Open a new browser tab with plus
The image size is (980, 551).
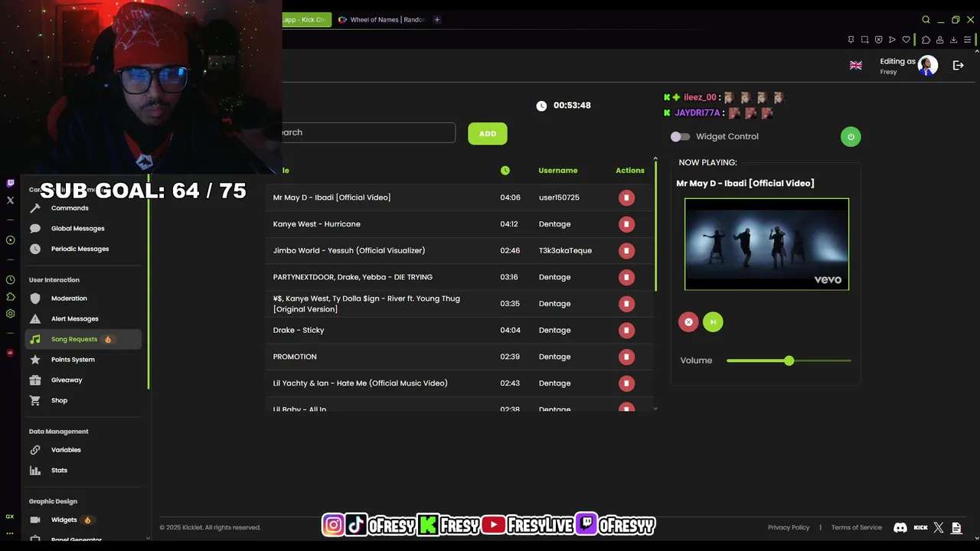point(436,20)
